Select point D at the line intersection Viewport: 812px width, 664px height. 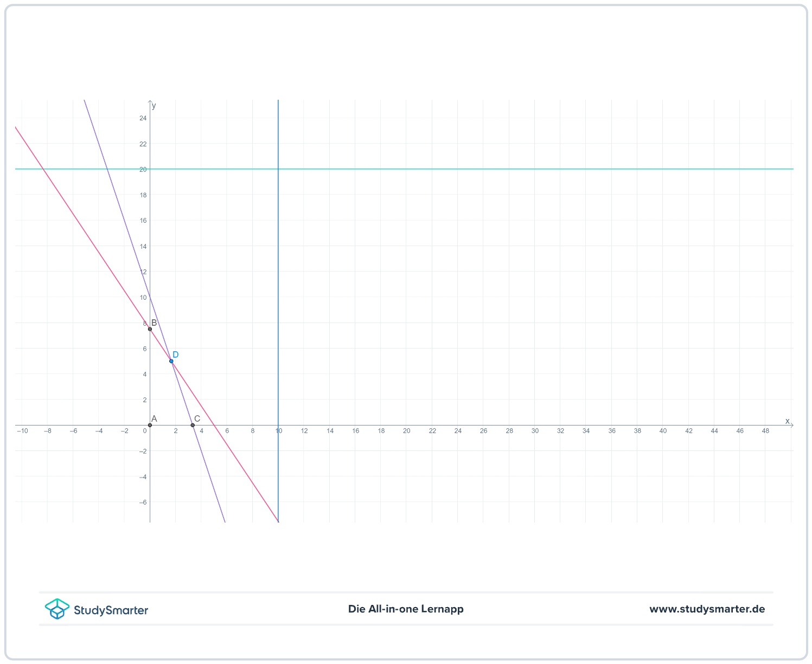(x=171, y=361)
